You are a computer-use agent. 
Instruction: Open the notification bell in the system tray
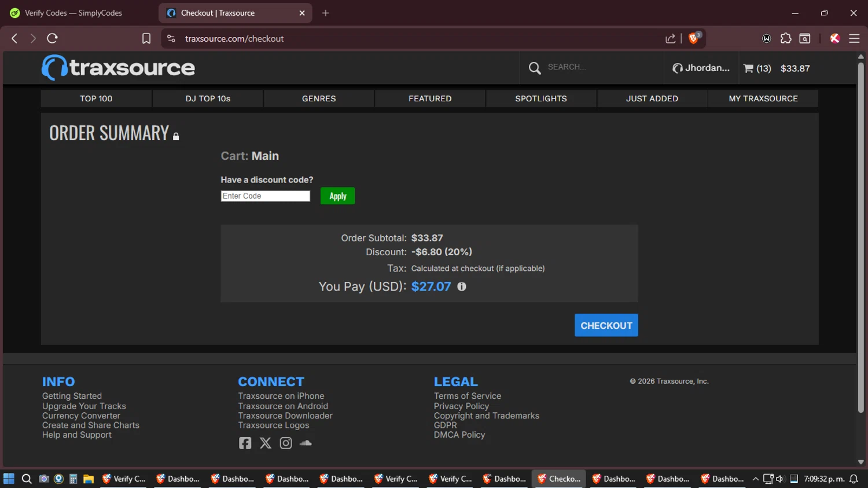coord(854,479)
